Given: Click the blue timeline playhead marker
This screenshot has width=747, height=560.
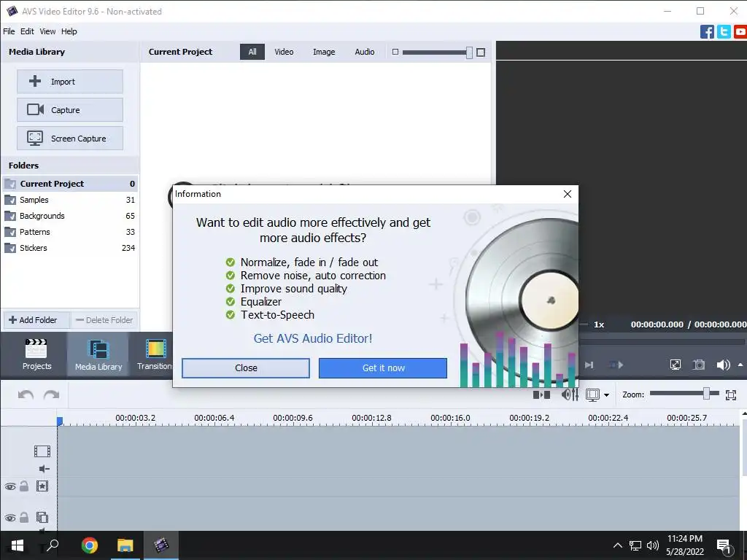Looking at the screenshot, I should (60, 421).
